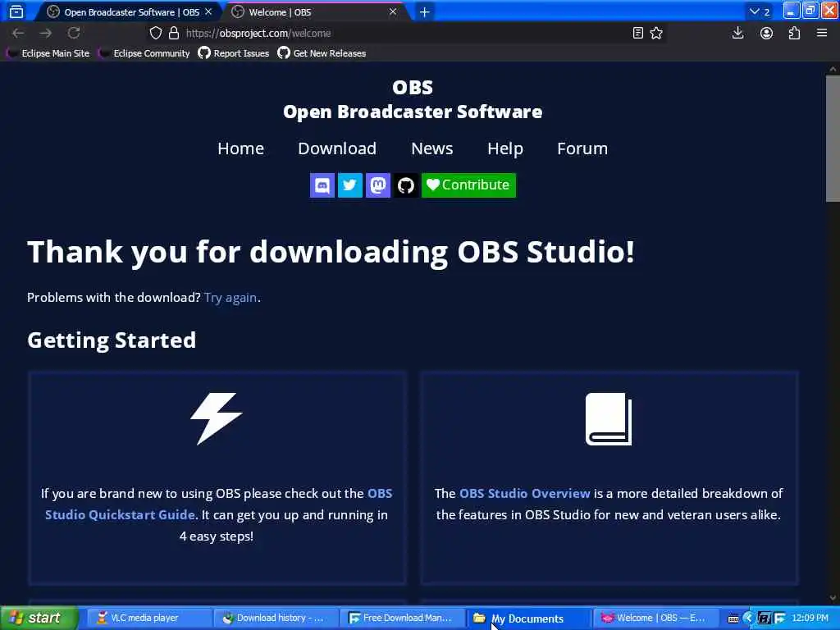Open the extensions puzzle icon

(794, 33)
